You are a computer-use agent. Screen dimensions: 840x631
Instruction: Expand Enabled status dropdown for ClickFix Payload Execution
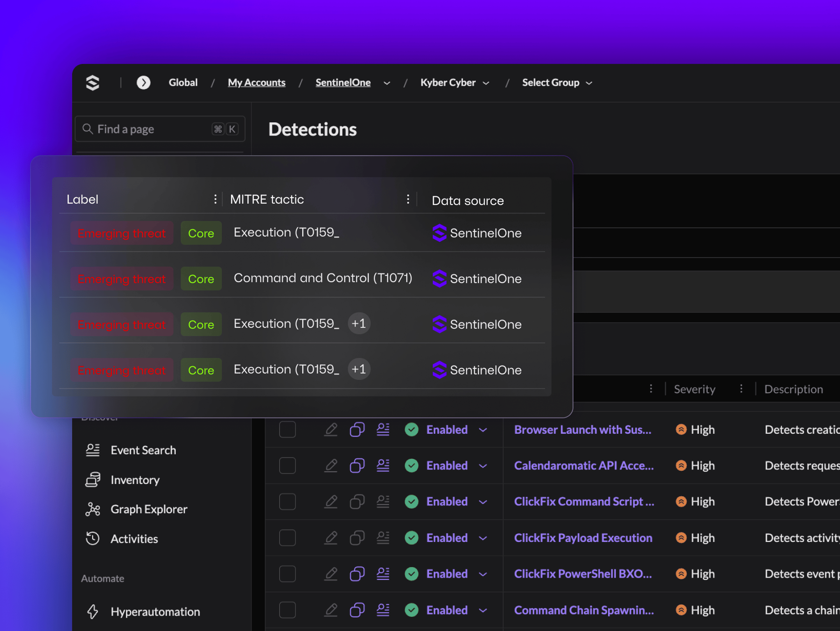click(483, 538)
